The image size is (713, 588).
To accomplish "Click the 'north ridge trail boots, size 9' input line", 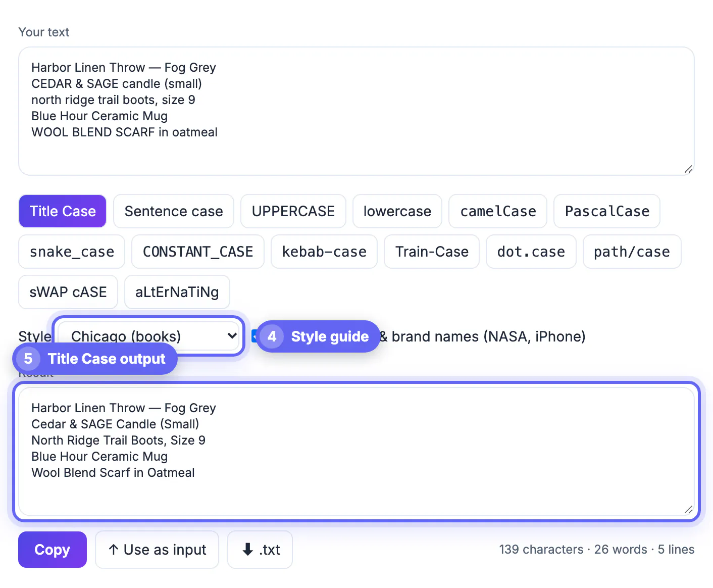I will coord(113,100).
